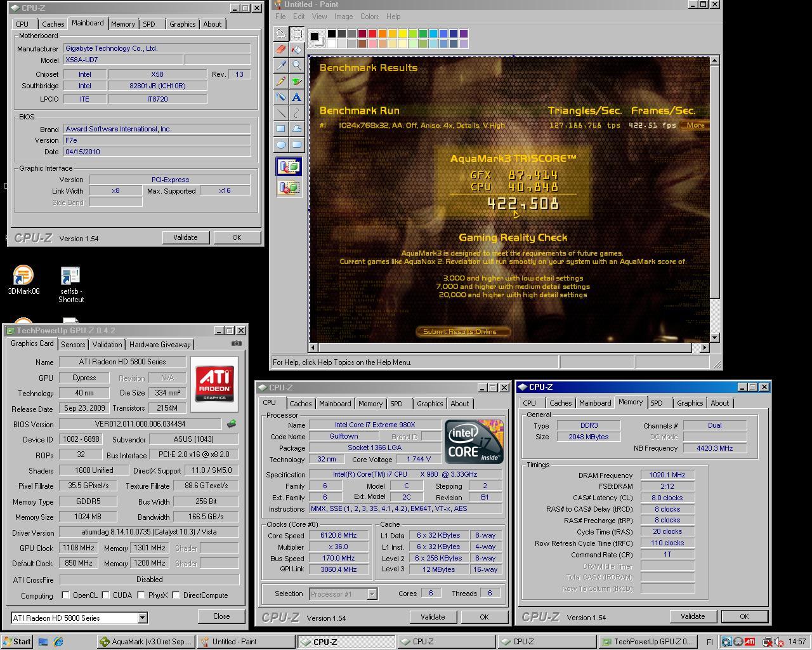
Task: Open the 3DMark06 desktop shortcut
Action: coord(23,280)
